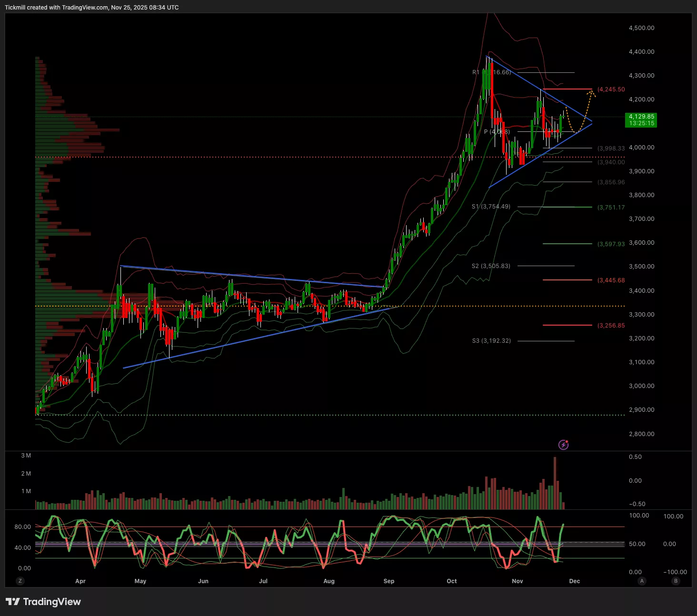Click the purple lightning bolt event icon
This screenshot has width=697, height=616.
(563, 445)
